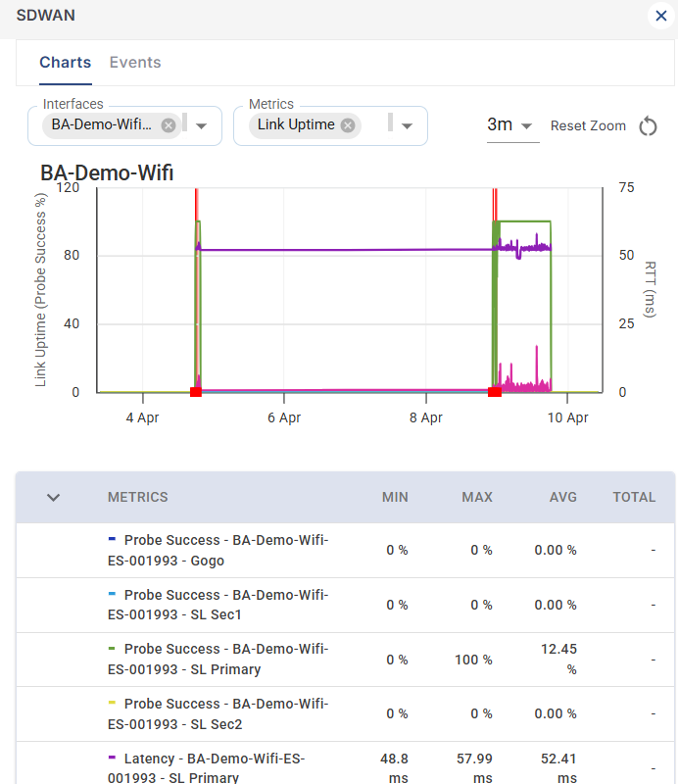Toggle the Gogo probe success series swatch
Screen dimensions: 678x784
point(112,539)
